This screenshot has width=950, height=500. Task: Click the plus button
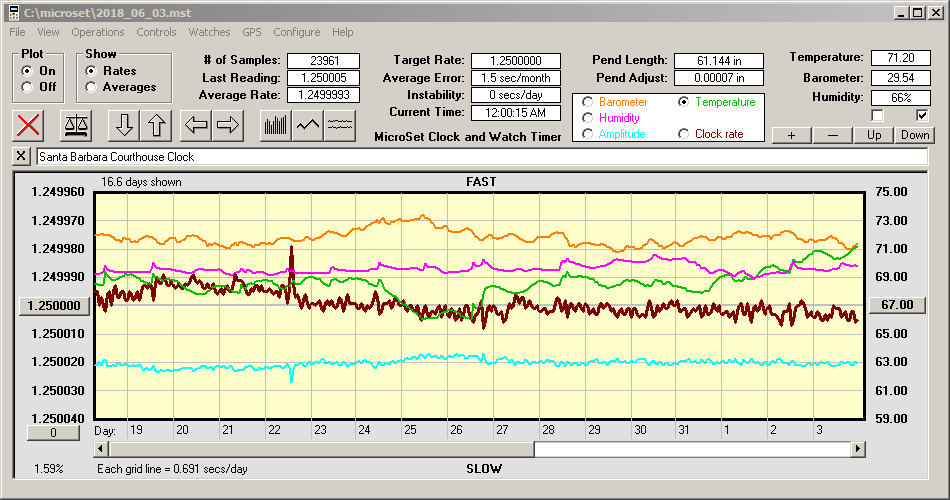click(x=791, y=135)
